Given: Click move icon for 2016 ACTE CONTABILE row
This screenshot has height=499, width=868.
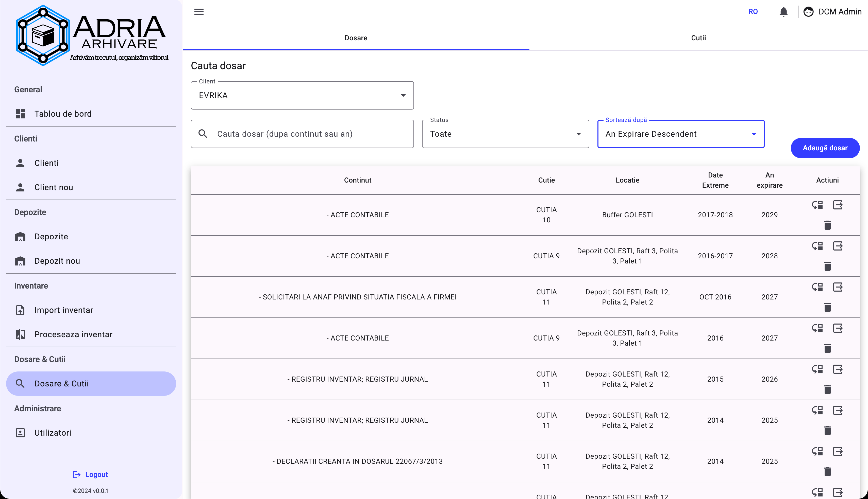Looking at the screenshot, I should pyautogui.click(x=817, y=328).
